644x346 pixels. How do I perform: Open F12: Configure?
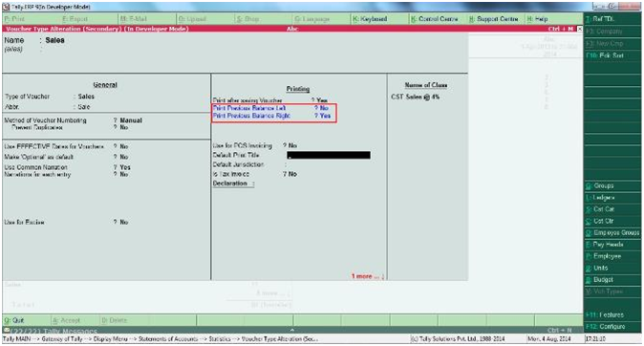click(x=612, y=327)
